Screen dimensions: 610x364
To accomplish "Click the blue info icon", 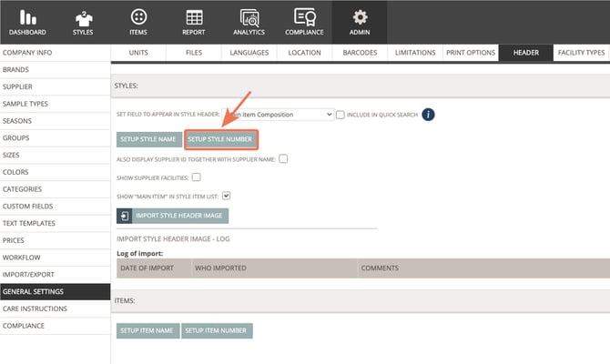I will [428, 115].
